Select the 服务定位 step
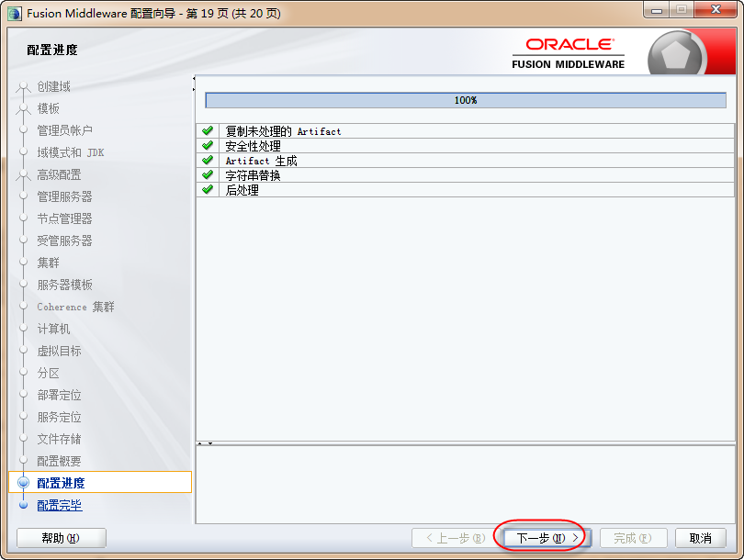The width and height of the screenshot is (744, 560). pos(60,417)
